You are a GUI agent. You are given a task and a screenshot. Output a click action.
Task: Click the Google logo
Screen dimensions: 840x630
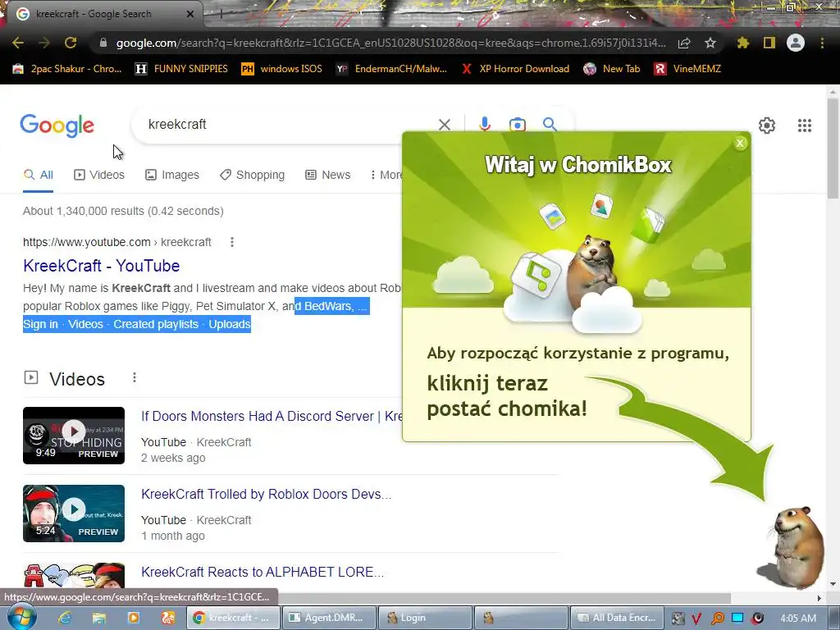pos(57,126)
